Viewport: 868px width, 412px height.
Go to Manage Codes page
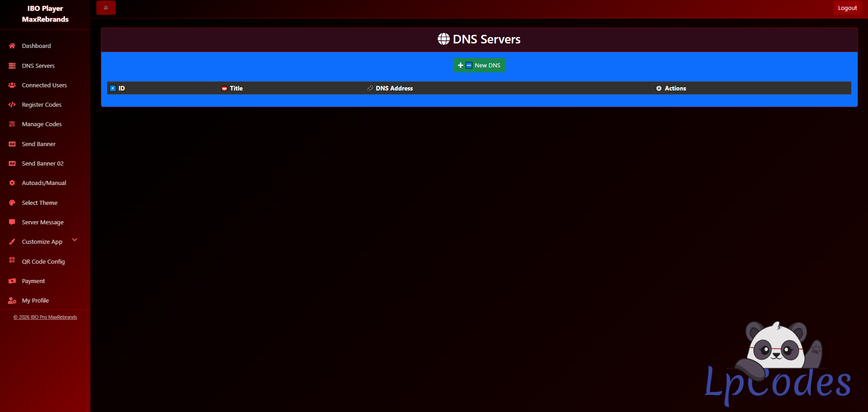(x=42, y=124)
